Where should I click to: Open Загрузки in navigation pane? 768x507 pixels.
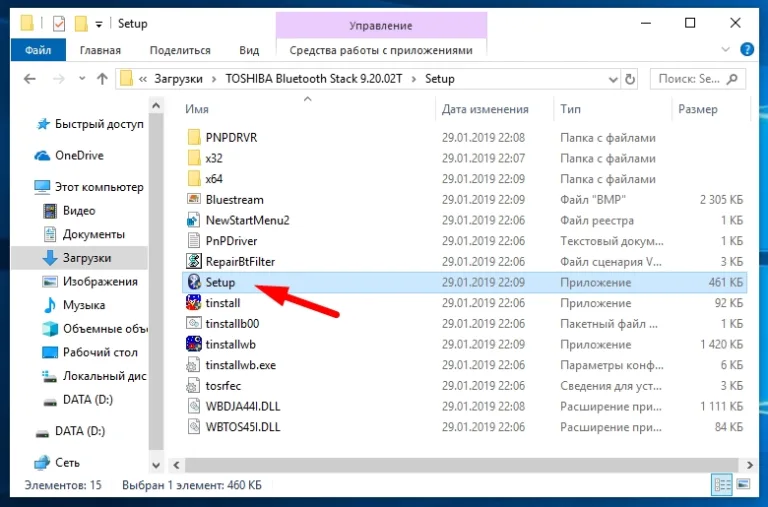click(x=79, y=258)
